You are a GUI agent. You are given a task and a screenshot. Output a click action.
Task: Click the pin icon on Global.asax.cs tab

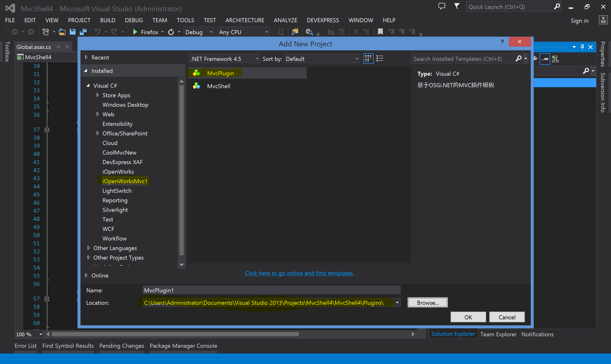pyautogui.click(x=58, y=47)
